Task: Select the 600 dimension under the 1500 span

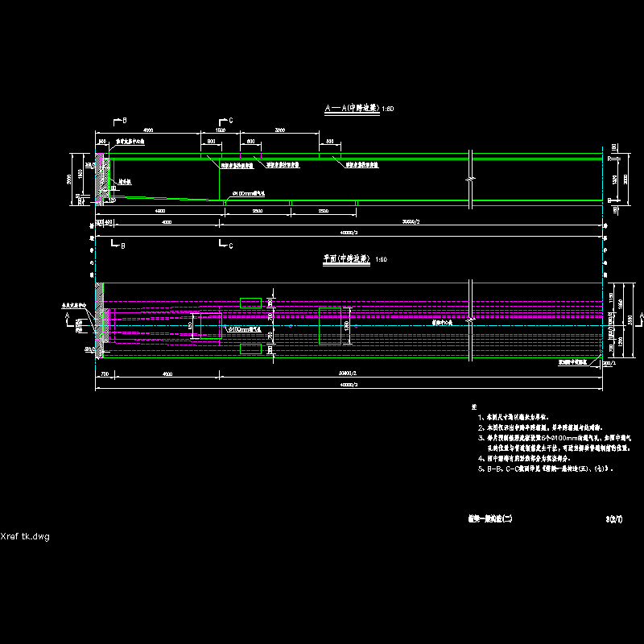Action: point(211,142)
